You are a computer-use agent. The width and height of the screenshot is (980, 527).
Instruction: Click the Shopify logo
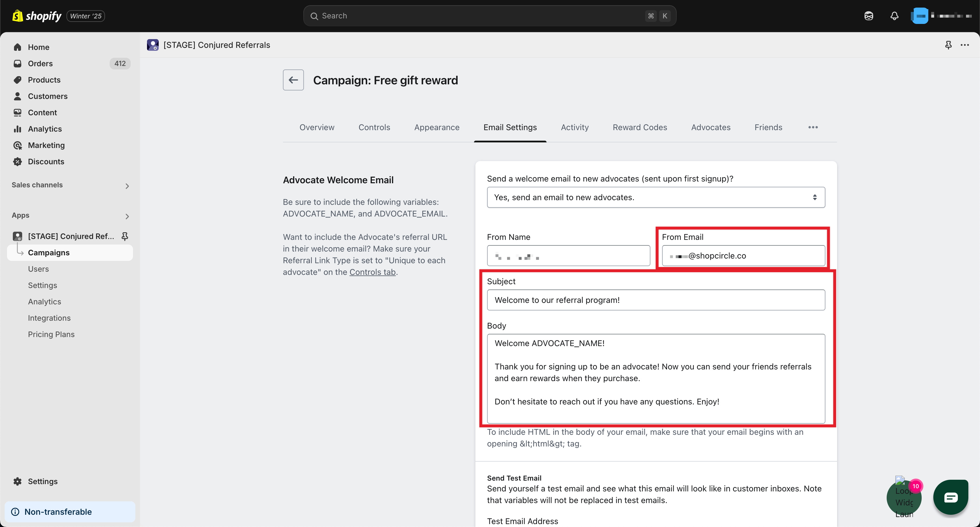click(x=37, y=16)
